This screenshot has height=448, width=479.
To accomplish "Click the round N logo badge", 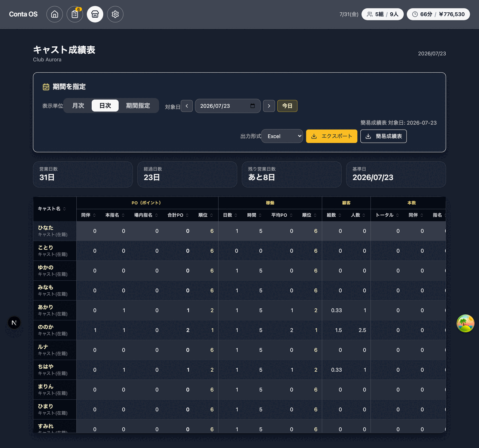I will (14, 323).
